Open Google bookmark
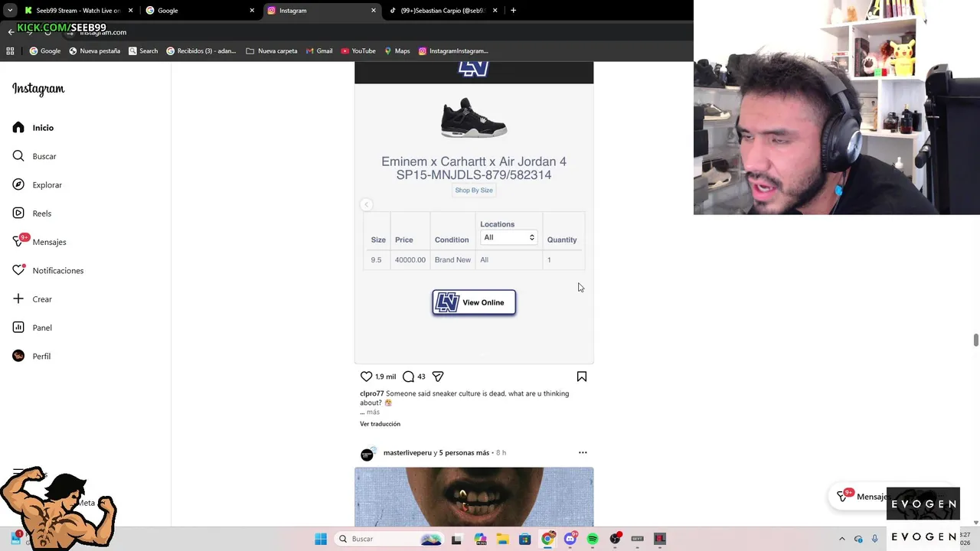The width and height of the screenshot is (980, 551). 45,51
